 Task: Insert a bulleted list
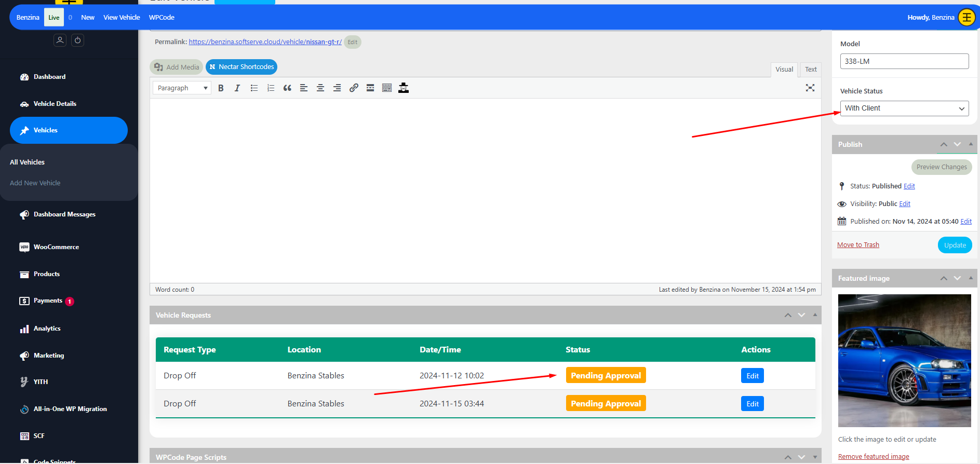click(254, 88)
